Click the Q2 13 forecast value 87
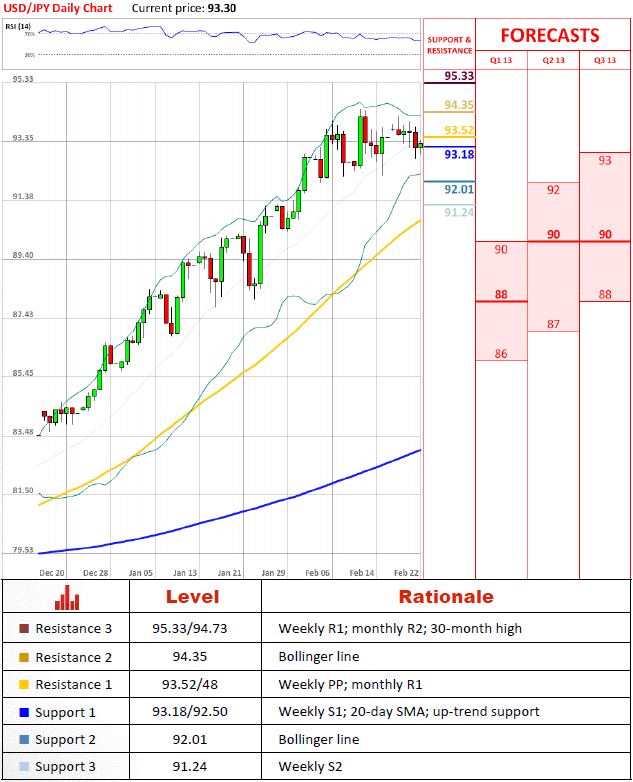 click(x=553, y=324)
